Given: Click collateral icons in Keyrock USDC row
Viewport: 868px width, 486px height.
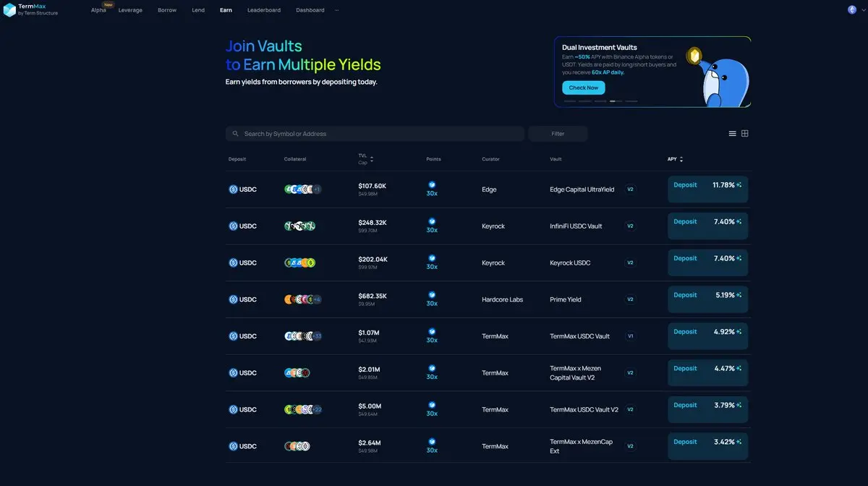Looking at the screenshot, I should pos(299,263).
